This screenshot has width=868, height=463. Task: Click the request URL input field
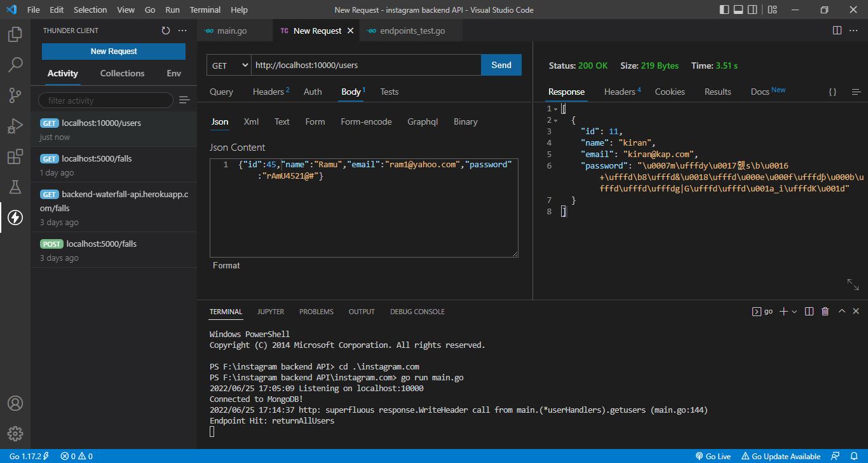(x=366, y=65)
